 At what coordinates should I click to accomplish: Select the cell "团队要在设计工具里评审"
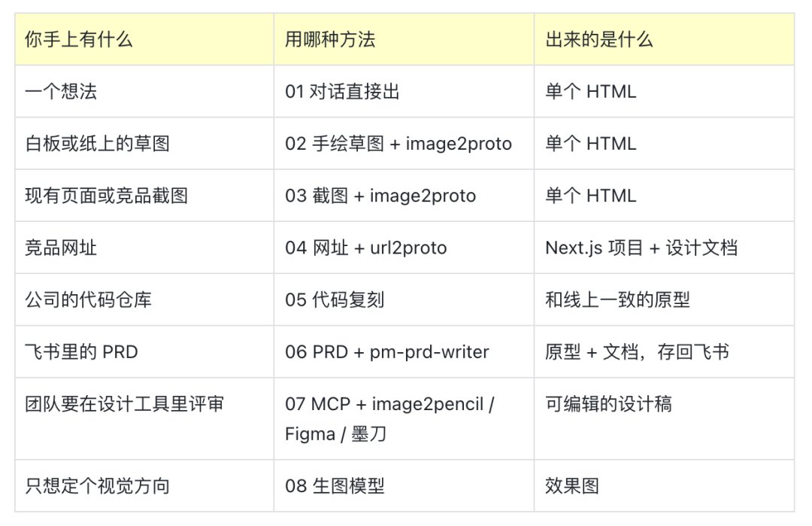(144, 418)
